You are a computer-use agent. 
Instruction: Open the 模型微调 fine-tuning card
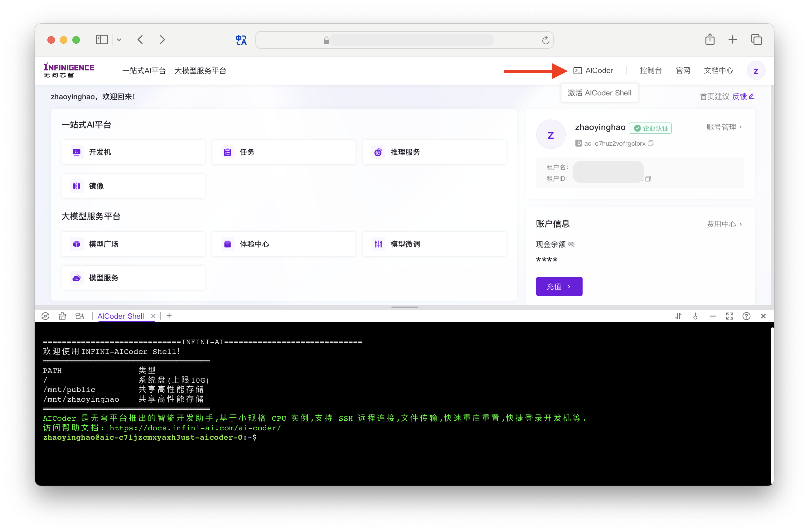[434, 244]
